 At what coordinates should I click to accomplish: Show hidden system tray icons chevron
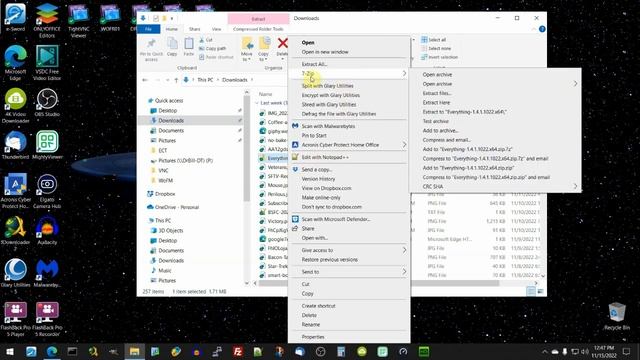pos(544,351)
